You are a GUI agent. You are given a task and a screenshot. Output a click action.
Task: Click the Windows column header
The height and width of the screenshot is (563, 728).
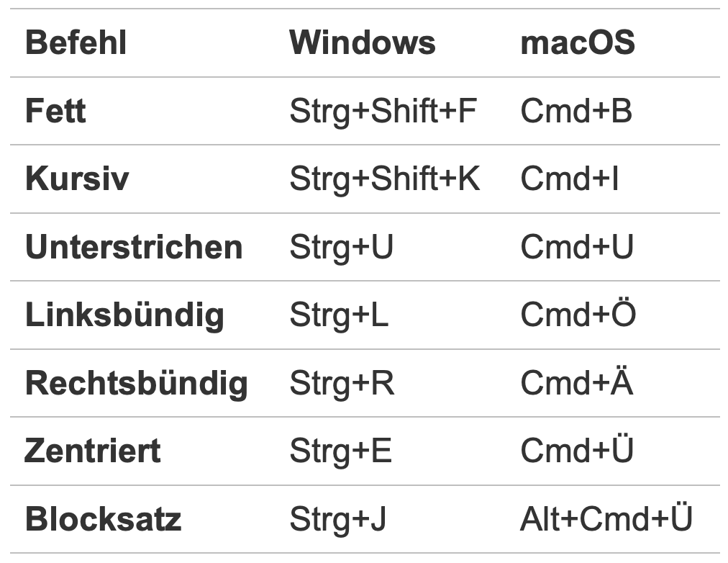click(x=362, y=43)
